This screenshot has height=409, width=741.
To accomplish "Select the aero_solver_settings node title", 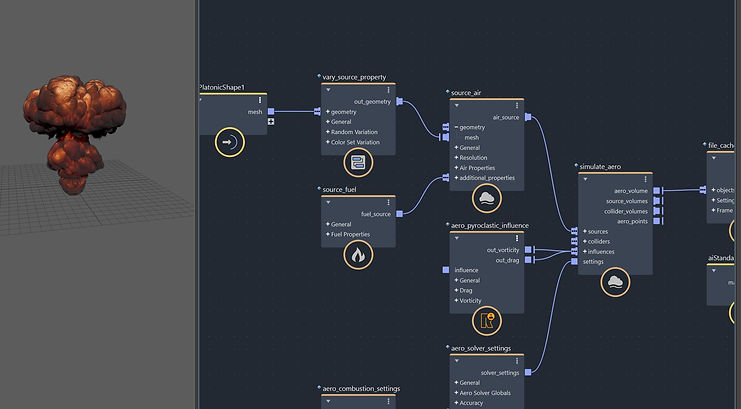I will [481, 348].
